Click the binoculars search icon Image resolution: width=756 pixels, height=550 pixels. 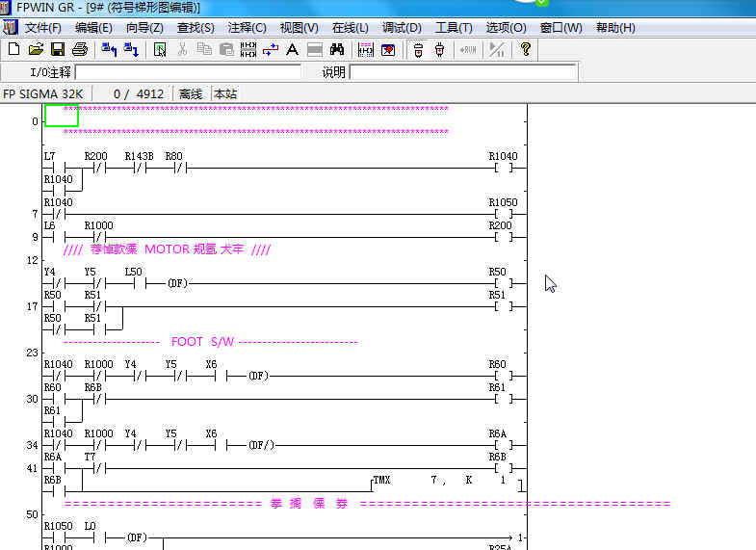pyautogui.click(x=337, y=49)
